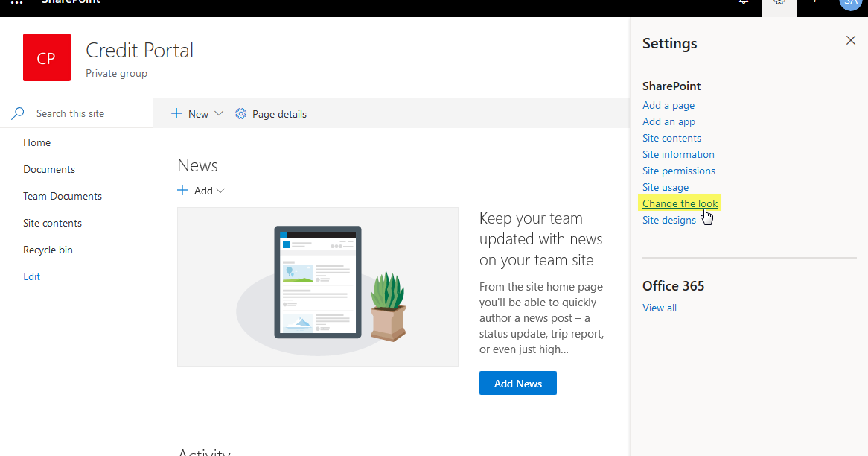Click the highlighted Change the look link
The height and width of the screenshot is (456, 868).
coord(679,203)
